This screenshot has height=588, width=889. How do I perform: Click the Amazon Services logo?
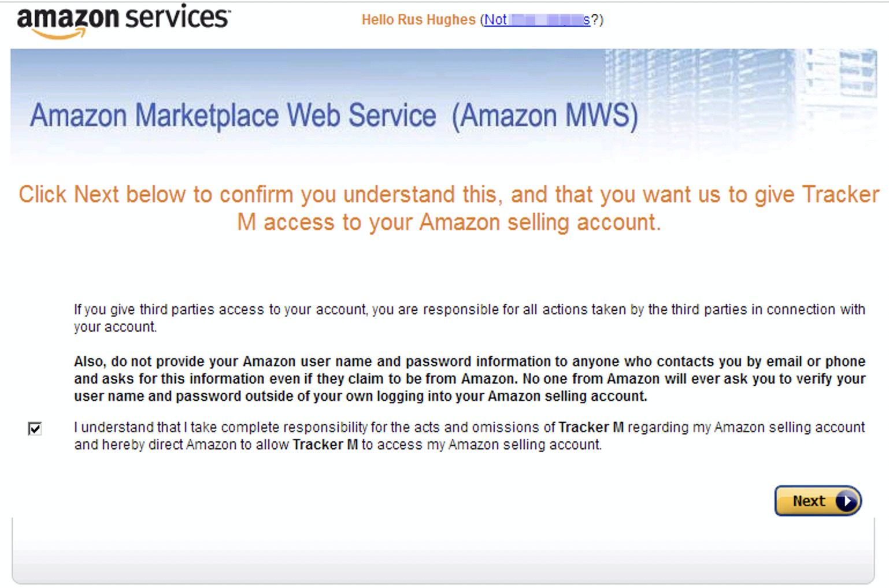124,21
